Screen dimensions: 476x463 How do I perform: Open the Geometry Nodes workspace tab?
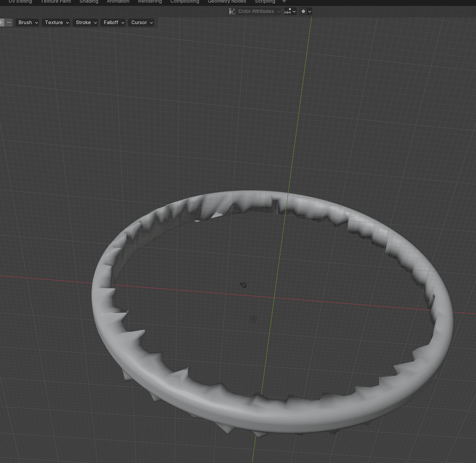tap(227, 2)
